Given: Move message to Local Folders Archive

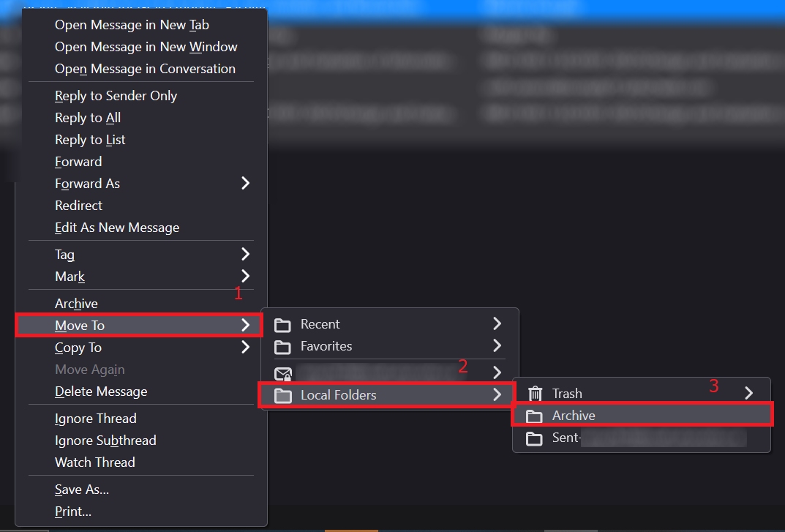Looking at the screenshot, I should [642, 416].
